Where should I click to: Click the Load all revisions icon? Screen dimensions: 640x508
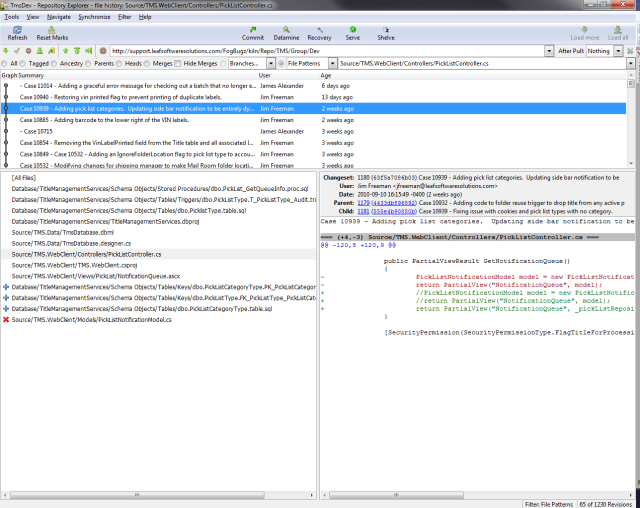[x=618, y=33]
